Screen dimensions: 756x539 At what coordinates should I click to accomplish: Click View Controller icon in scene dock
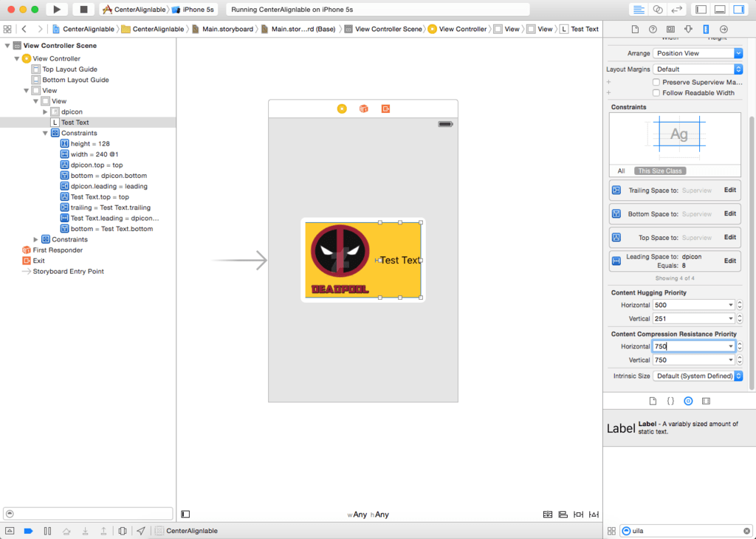tap(342, 109)
